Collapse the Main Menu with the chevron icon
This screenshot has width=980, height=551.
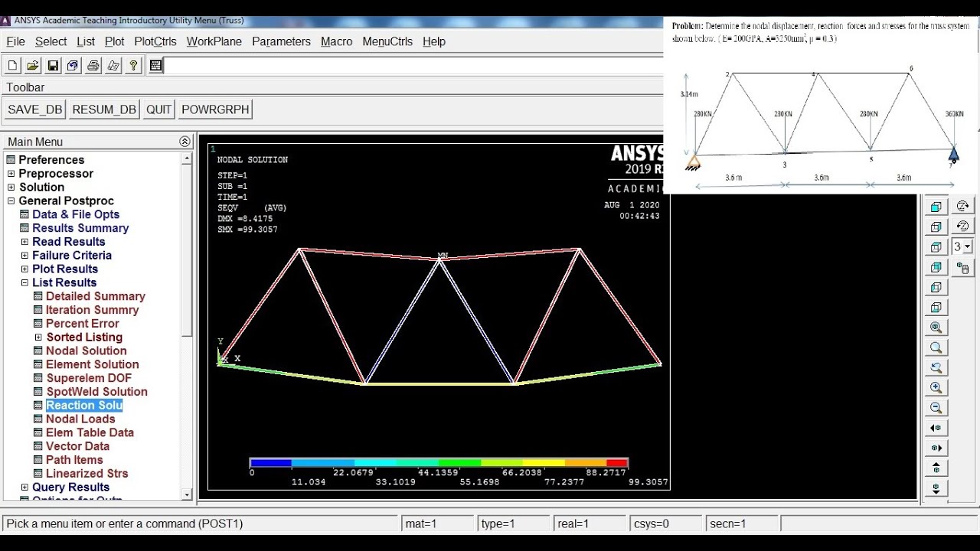(185, 142)
